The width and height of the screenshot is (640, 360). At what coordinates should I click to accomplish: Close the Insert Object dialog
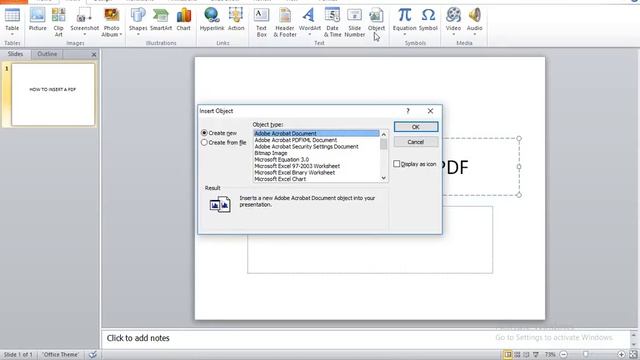tap(430, 111)
